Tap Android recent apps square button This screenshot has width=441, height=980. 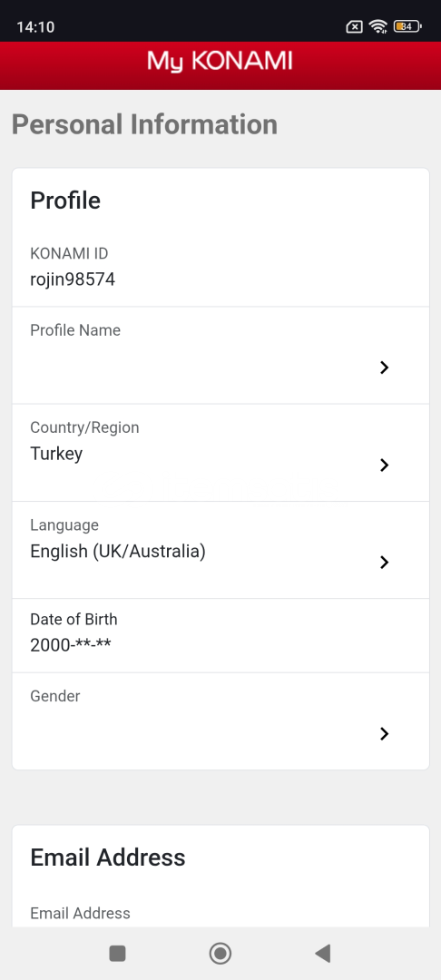pyautogui.click(x=117, y=953)
